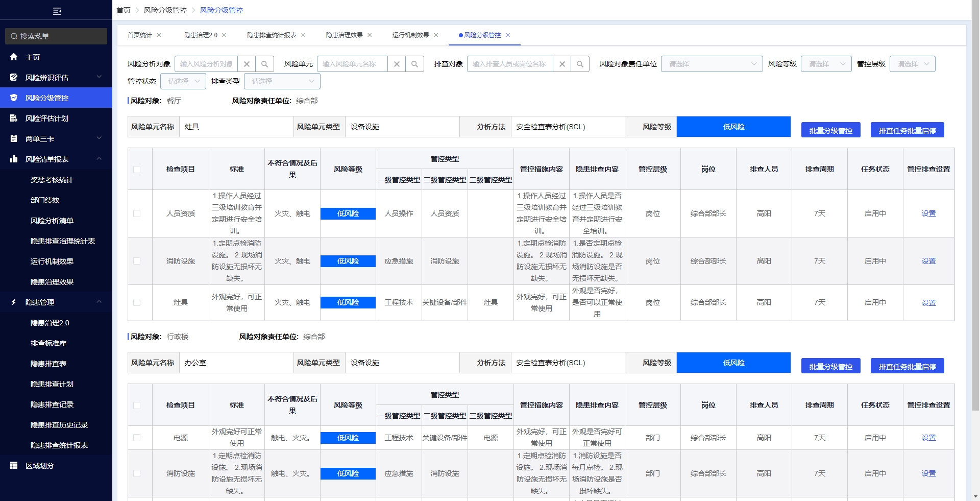The width and height of the screenshot is (980, 501).
Task: Search 排查对象 with magnifier icon
Action: [580, 64]
